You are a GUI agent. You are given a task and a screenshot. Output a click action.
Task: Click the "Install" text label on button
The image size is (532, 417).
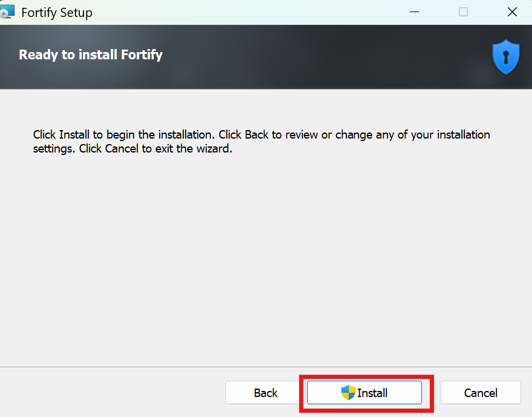(x=372, y=393)
